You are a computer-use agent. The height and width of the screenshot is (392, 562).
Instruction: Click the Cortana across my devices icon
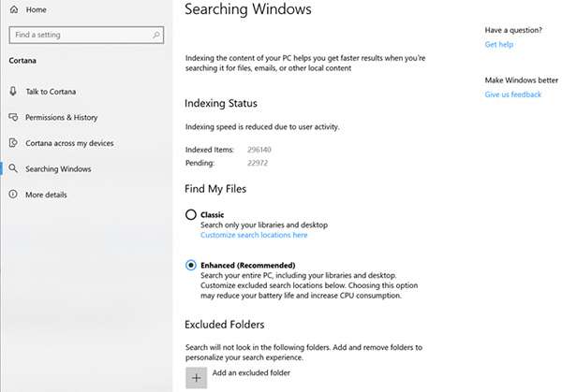coord(13,143)
